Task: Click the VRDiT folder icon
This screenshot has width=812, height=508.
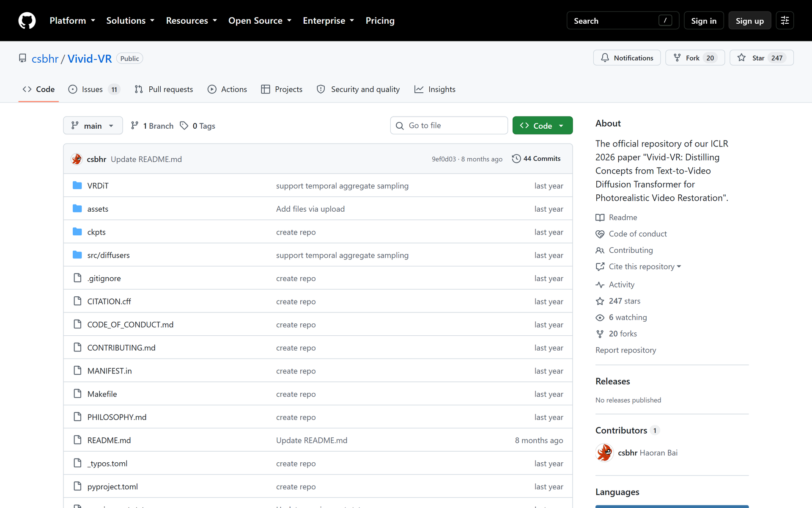Action: 77,185
